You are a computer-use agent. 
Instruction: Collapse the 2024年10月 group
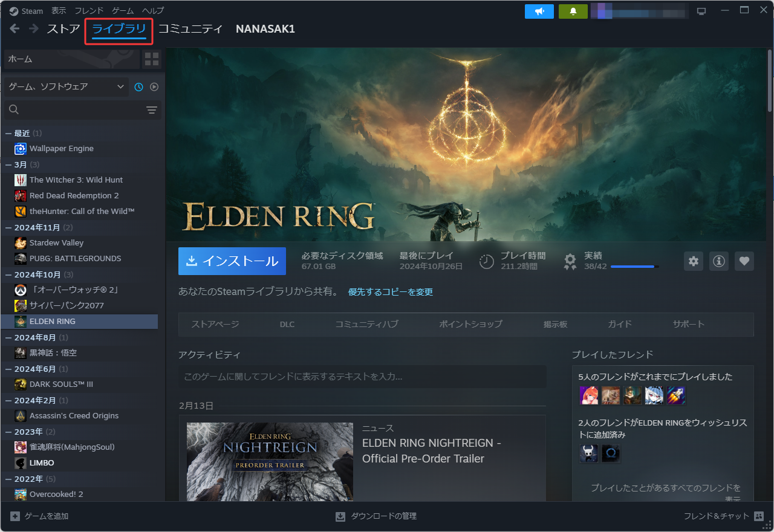point(8,274)
